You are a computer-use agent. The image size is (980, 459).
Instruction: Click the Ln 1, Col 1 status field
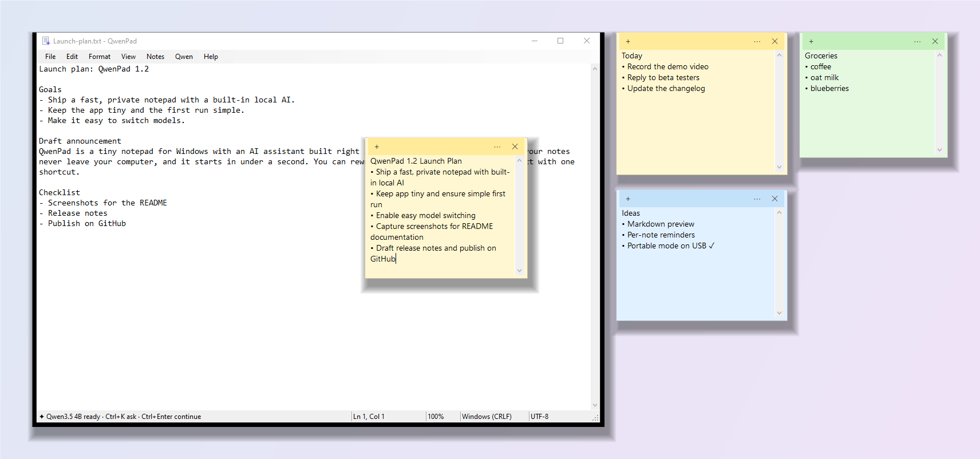click(x=369, y=417)
